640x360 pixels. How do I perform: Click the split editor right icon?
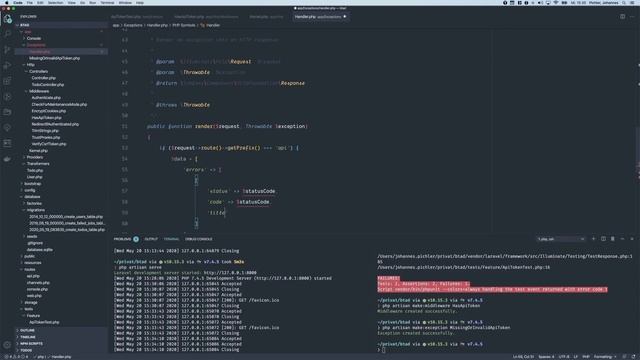[x=622, y=17]
